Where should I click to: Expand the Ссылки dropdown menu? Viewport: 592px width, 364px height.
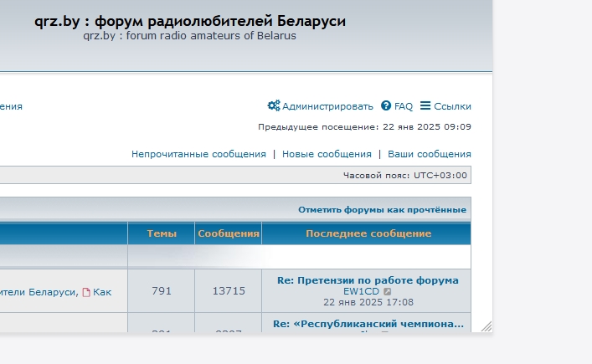452,106
